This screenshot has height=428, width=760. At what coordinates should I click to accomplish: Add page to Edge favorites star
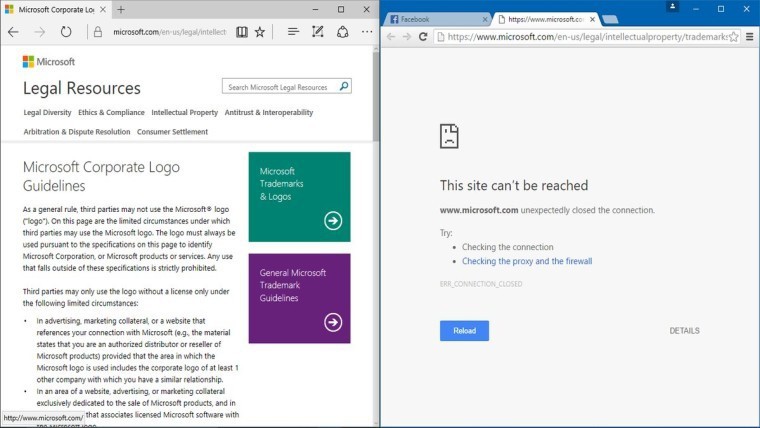coord(260,32)
